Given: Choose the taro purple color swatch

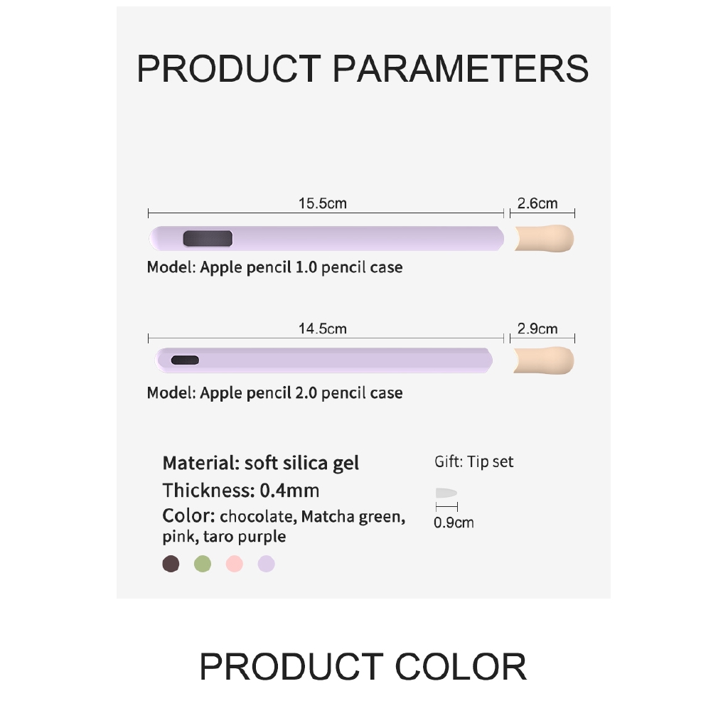Looking at the screenshot, I should (x=266, y=564).
